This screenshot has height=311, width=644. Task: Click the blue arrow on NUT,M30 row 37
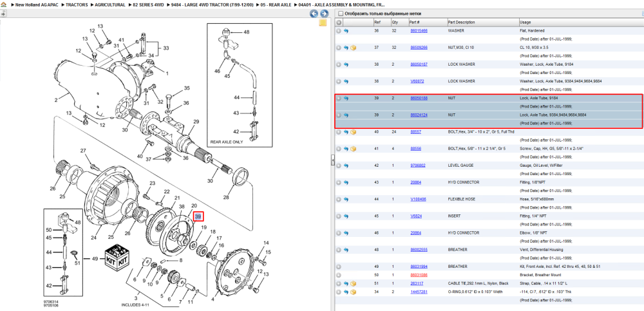tap(346, 48)
